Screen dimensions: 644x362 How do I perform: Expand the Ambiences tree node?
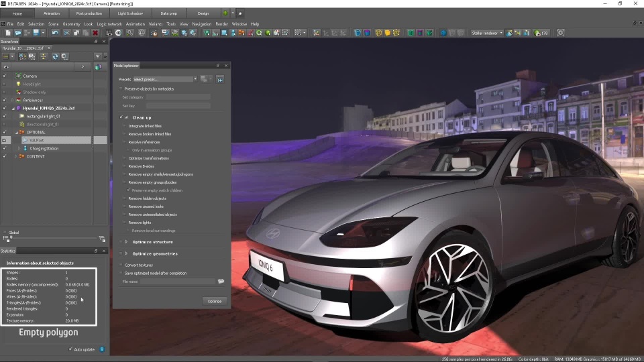[x=12, y=100]
